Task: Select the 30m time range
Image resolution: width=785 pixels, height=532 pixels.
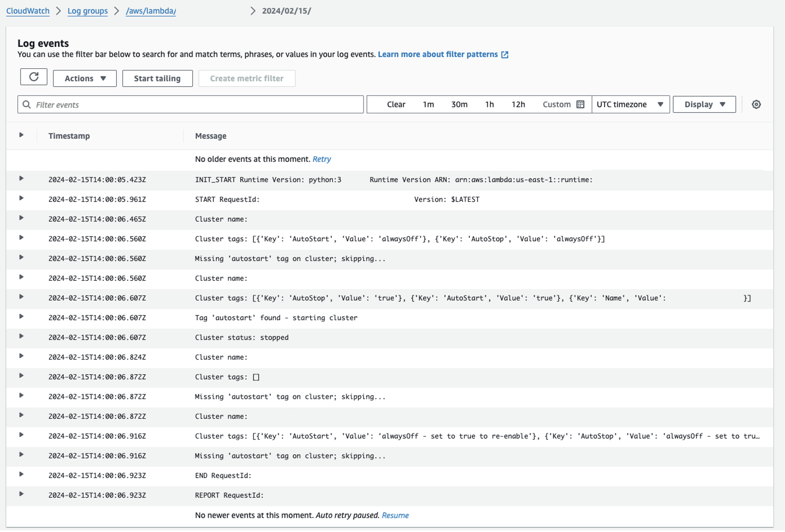Action: [459, 105]
